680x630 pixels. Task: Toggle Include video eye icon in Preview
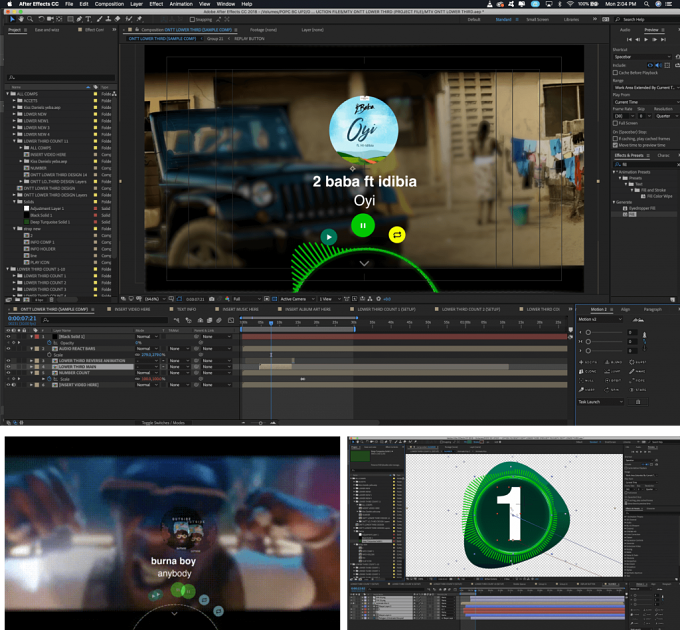click(x=650, y=65)
